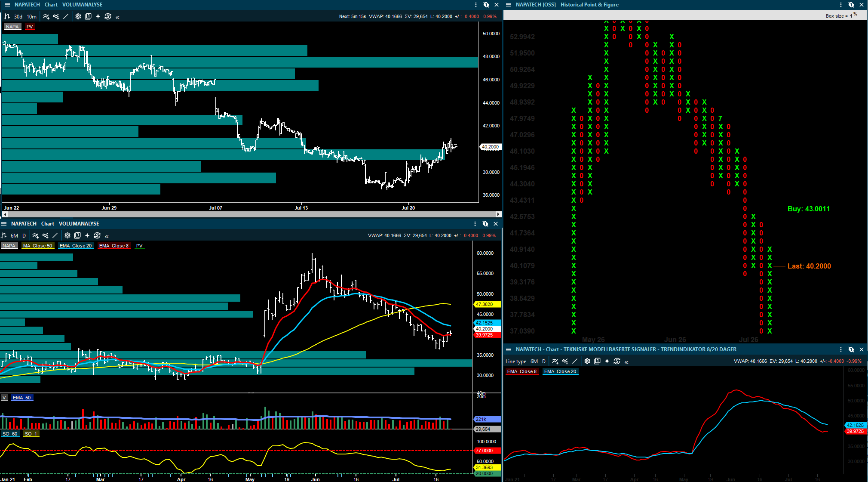Toggle EMA Close 20 label in 6M chart
868x482 pixels.
click(x=76, y=246)
